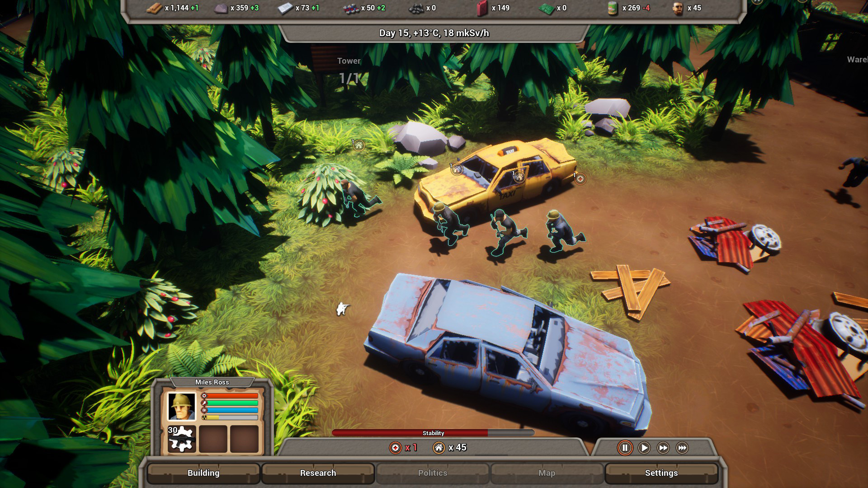The width and height of the screenshot is (868, 488).
Task: Click the house marker near the bush
Action: (x=359, y=145)
